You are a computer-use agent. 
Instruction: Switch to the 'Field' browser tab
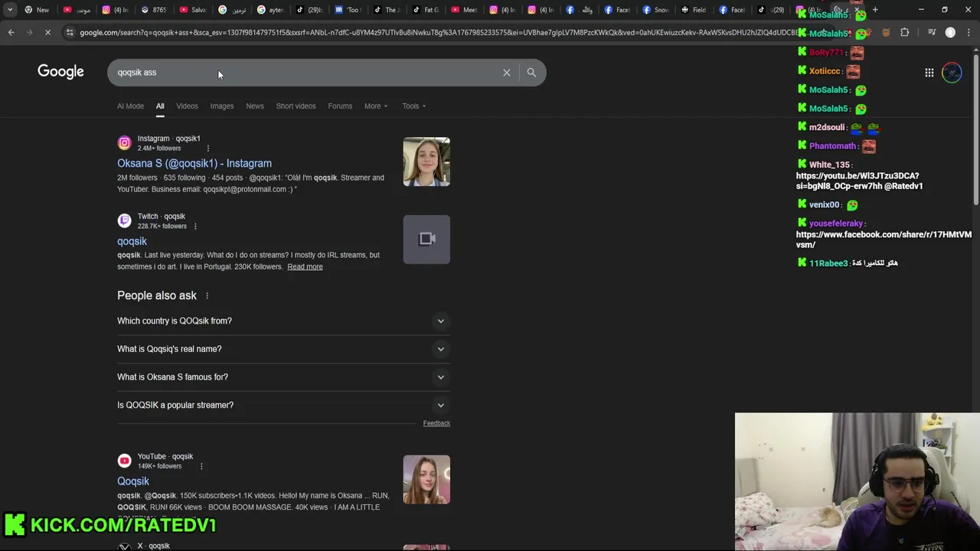click(693, 10)
